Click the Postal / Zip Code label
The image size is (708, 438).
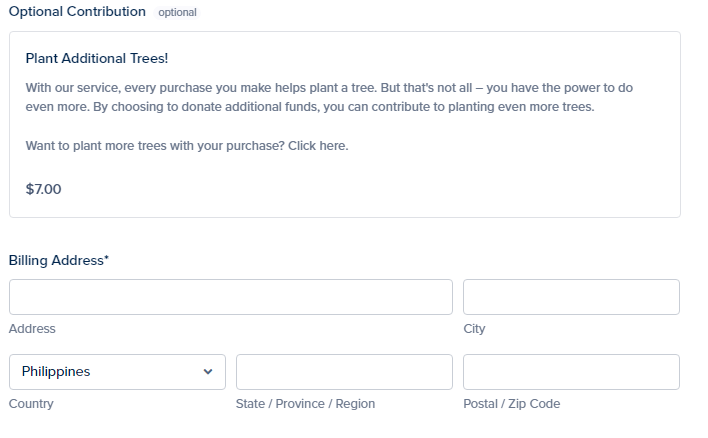click(511, 404)
